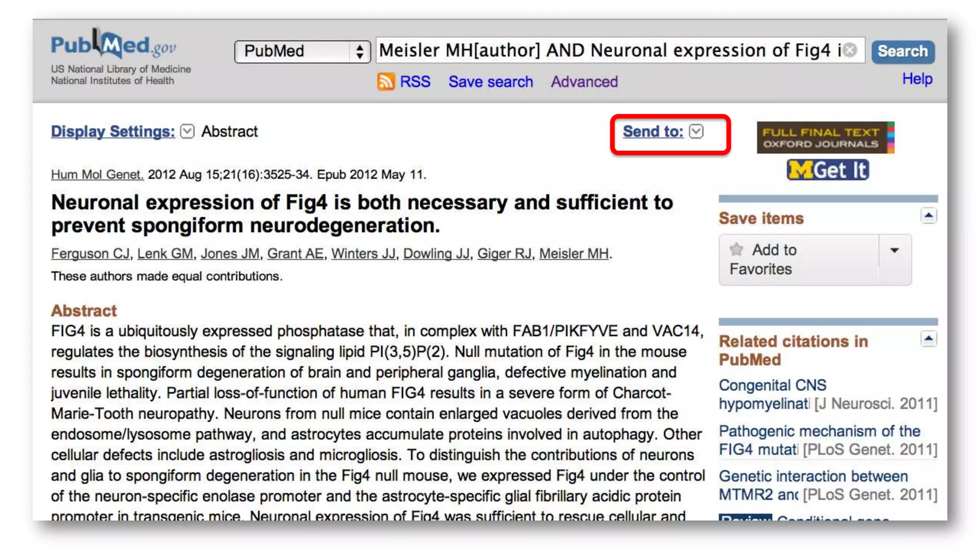Click the Save search link
980x551 pixels.
coord(490,82)
